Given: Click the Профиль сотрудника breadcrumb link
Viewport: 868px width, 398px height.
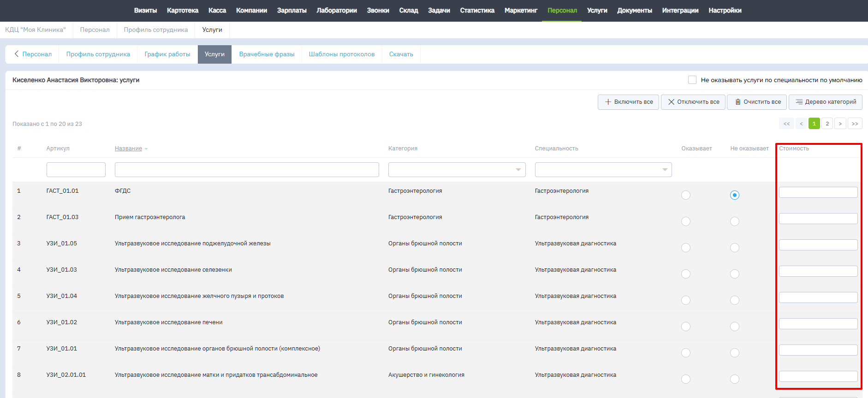Looking at the screenshot, I should 156,30.
